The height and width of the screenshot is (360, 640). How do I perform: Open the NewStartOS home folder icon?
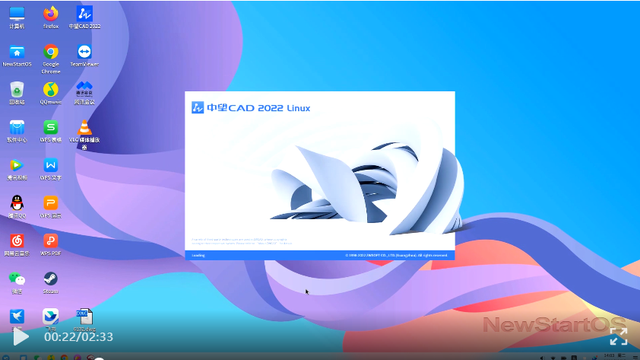pos(17,56)
